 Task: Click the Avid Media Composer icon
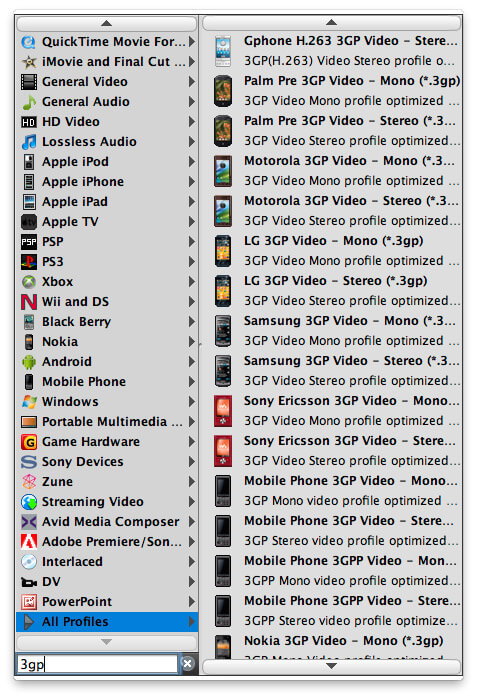(29, 522)
